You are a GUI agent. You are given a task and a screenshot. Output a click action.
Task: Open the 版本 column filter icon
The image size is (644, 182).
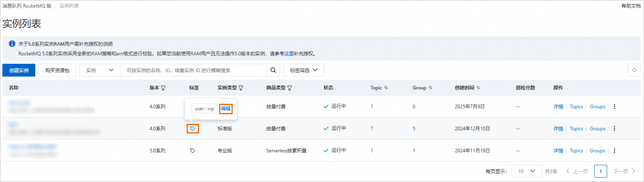point(163,88)
